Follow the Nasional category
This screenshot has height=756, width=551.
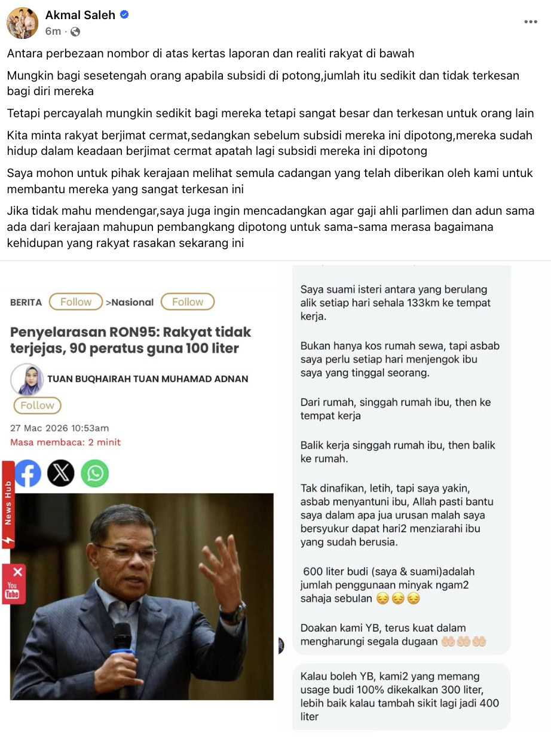(x=188, y=302)
